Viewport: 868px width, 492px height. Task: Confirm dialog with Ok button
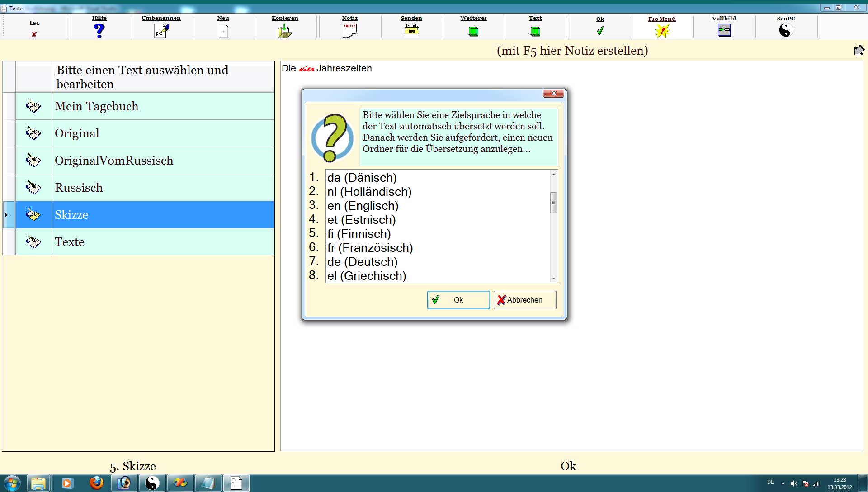click(458, 300)
